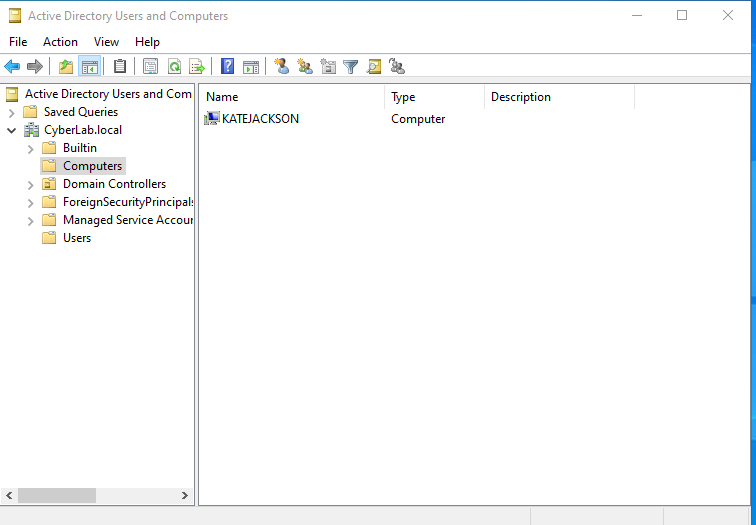The width and height of the screenshot is (756, 525).
Task: Click the tree pane left scroll arrow
Action: (x=9, y=496)
